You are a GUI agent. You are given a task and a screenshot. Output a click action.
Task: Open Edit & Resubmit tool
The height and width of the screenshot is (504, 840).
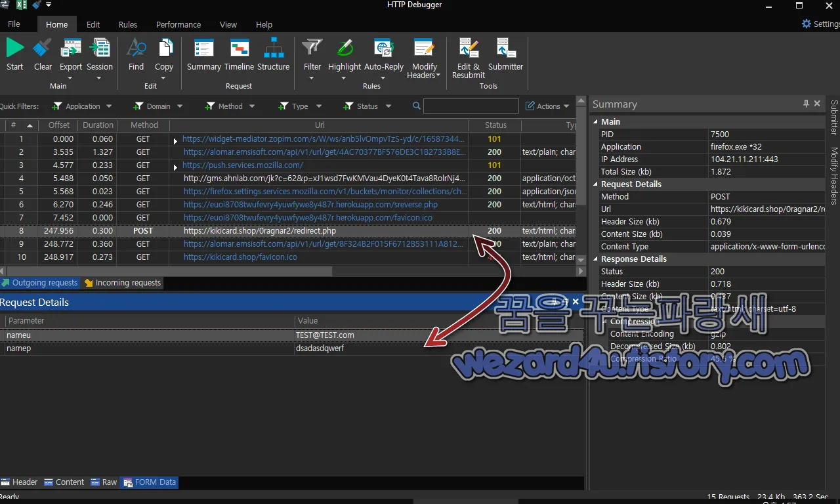[x=469, y=58]
